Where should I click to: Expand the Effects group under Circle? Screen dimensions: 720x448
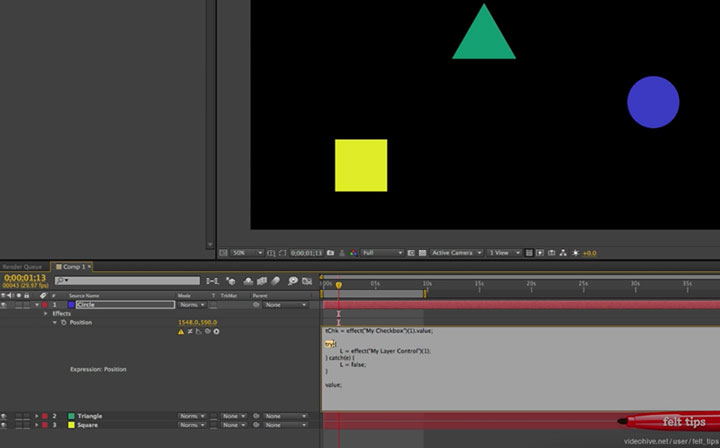(45, 314)
